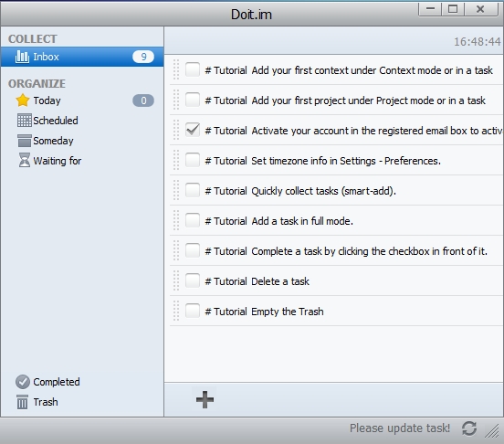504x444 pixels.
Task: Click drag handle of 'Quickly collect tasks' row
Action: [176, 190]
